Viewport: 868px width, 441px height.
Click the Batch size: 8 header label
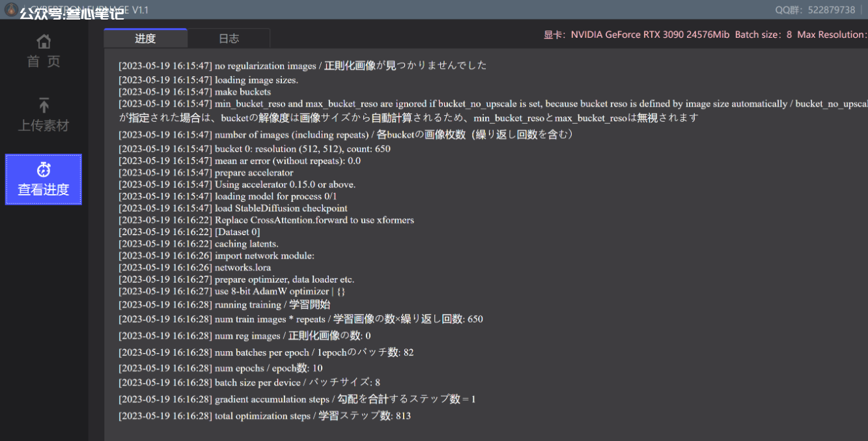(763, 35)
